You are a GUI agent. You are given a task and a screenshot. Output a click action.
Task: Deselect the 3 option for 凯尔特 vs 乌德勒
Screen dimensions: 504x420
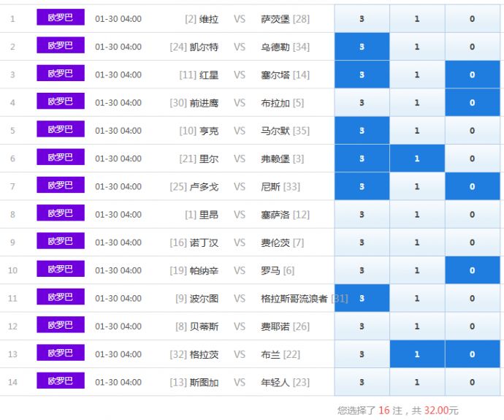tap(362, 47)
